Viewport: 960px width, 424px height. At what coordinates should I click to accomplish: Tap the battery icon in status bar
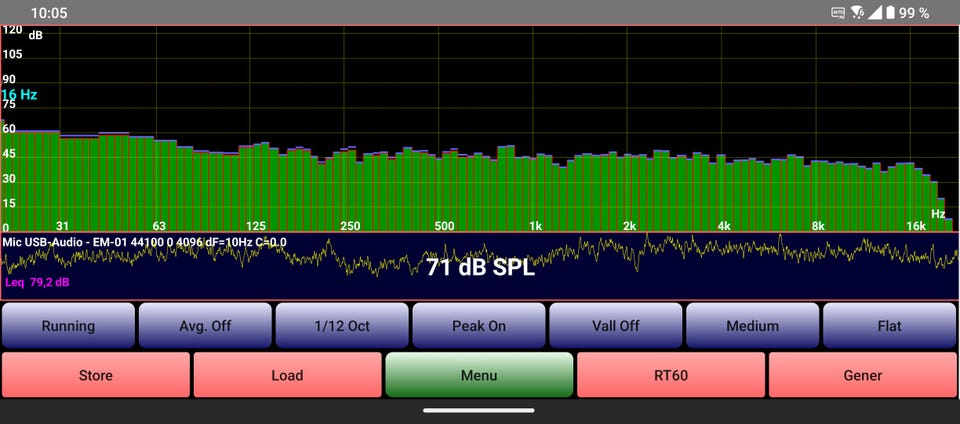890,12
